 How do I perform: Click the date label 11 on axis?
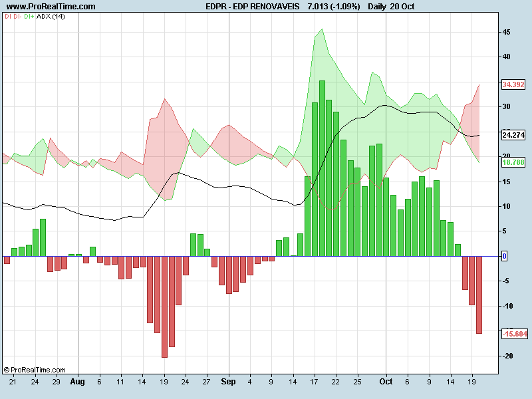coord(120,382)
